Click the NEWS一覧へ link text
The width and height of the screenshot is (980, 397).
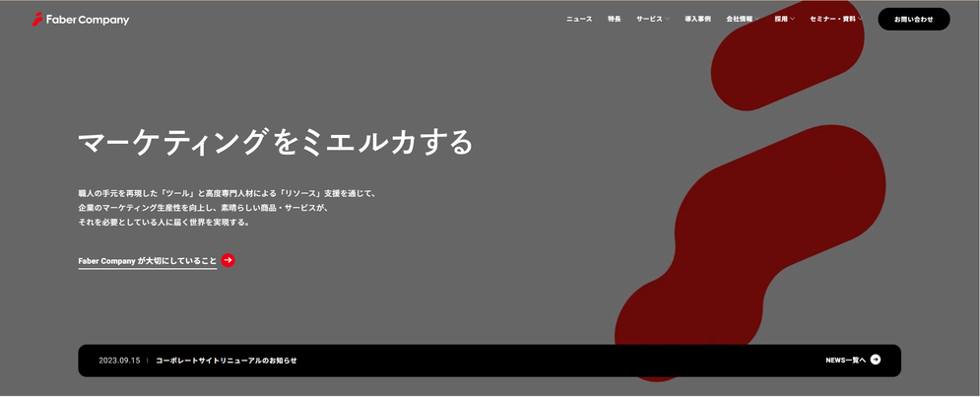[x=845, y=361]
